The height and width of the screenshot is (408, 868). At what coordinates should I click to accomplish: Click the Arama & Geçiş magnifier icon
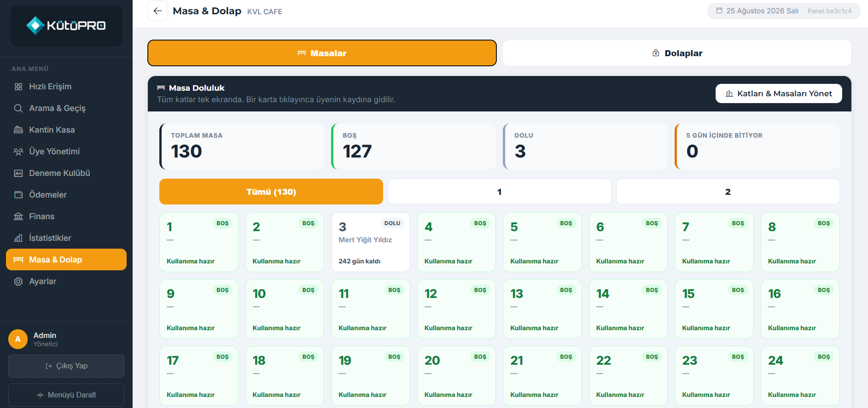click(x=18, y=108)
